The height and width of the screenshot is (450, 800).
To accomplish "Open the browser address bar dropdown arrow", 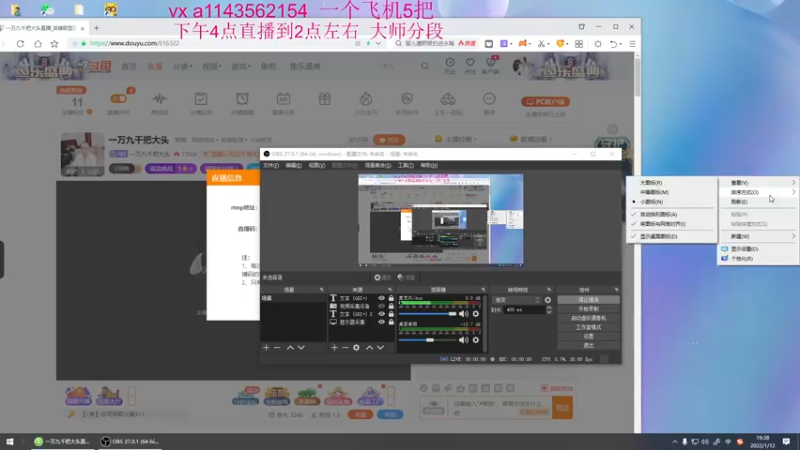I will (x=378, y=44).
